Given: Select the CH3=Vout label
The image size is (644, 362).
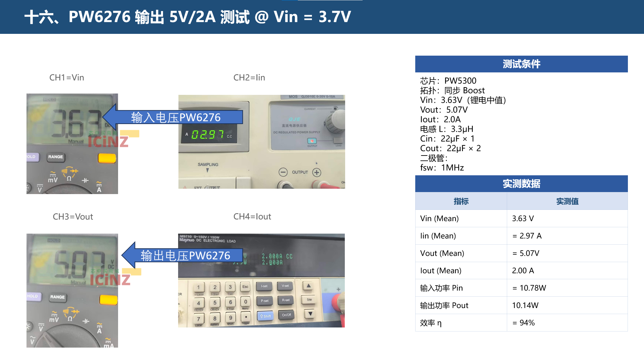Looking at the screenshot, I should tap(73, 217).
